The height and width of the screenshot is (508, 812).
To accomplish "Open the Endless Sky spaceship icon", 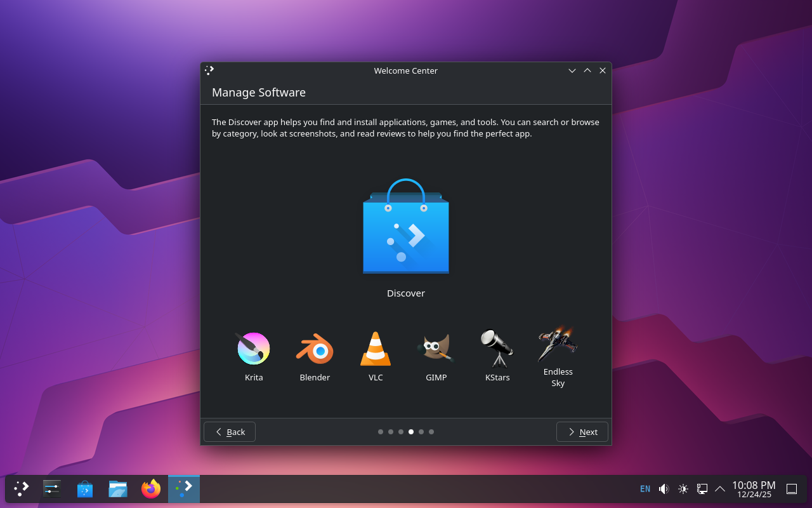I will point(558,344).
